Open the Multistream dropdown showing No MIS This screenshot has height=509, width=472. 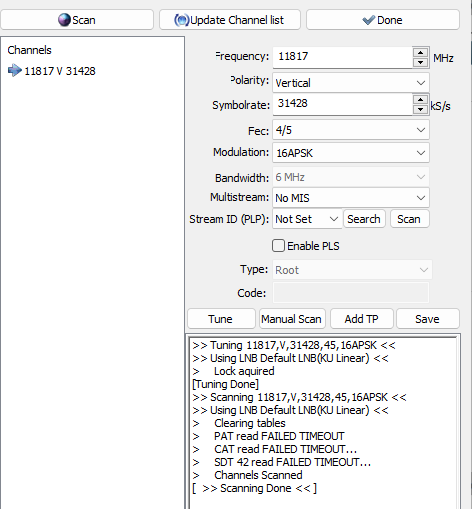pyautogui.click(x=351, y=198)
